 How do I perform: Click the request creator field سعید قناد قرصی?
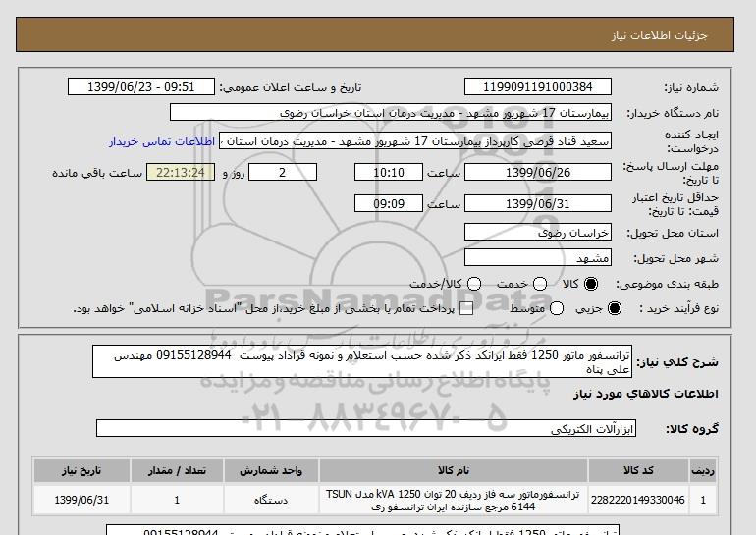tap(415, 140)
